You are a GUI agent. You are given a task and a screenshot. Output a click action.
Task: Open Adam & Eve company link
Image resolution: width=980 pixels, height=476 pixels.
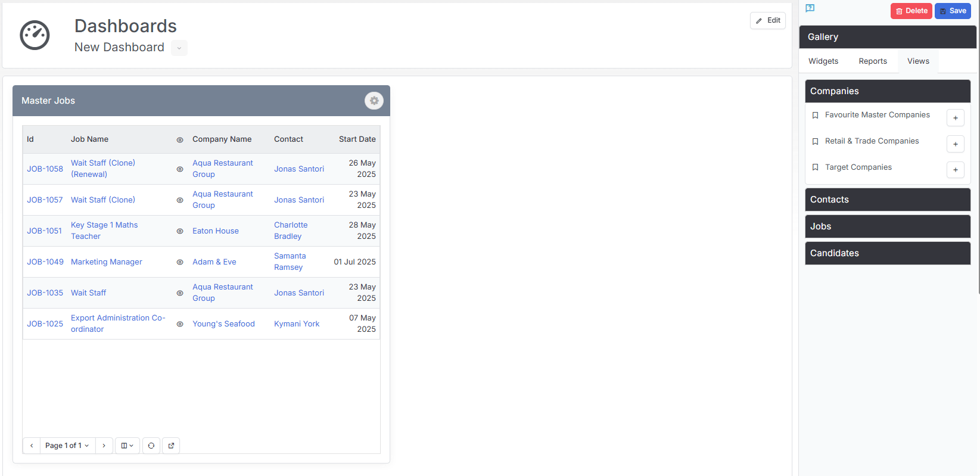[x=214, y=262]
